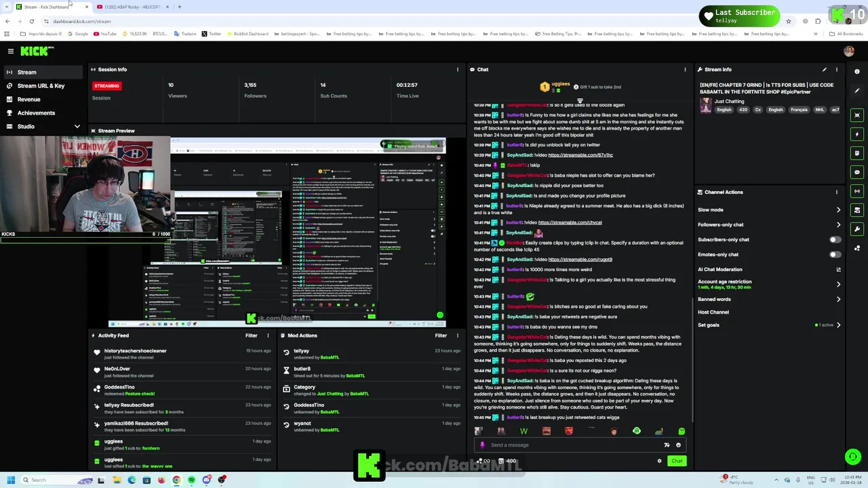Toggle channel actions widget icon in right sidebar
Image resolution: width=868 pixels, height=488 pixels.
pos(857,210)
